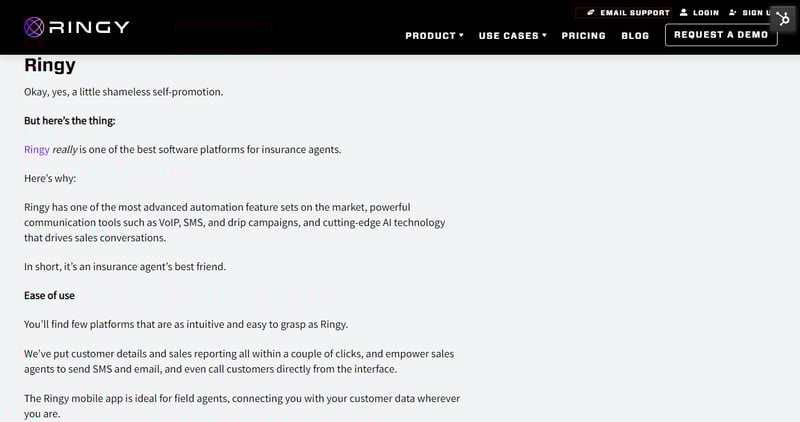Open the Blog page
Image resolution: width=800 pixels, height=422 pixels.
(x=635, y=36)
